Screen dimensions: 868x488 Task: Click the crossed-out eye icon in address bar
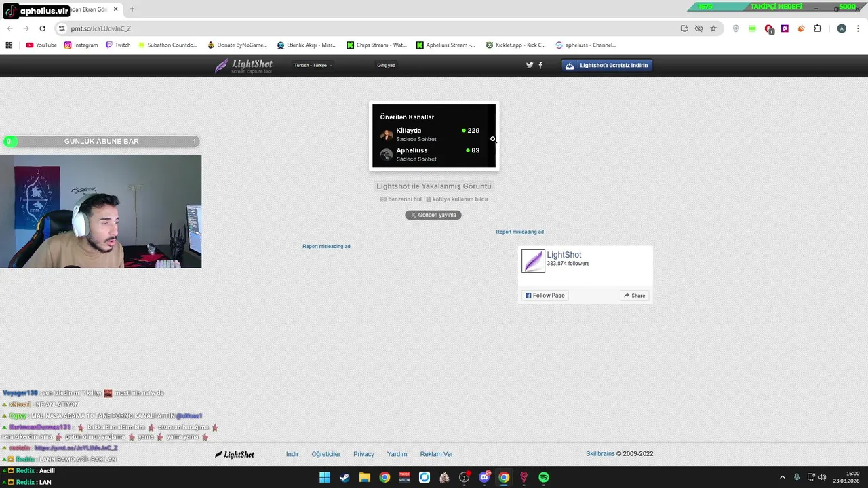pos(698,28)
